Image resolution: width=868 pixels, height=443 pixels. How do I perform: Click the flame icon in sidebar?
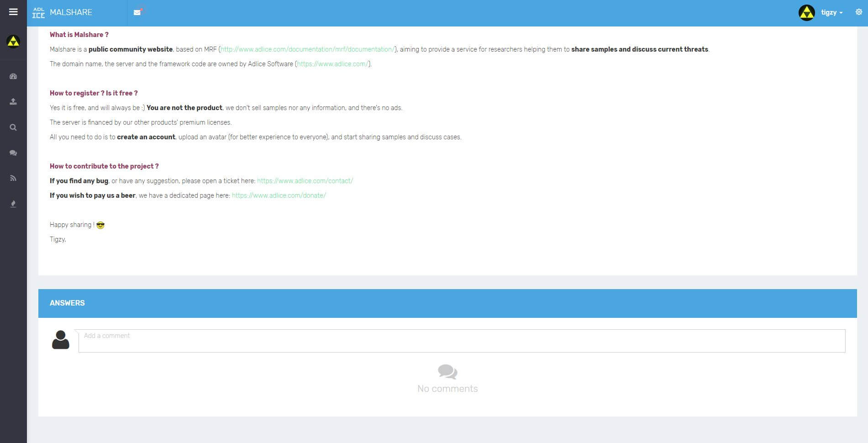click(13, 204)
